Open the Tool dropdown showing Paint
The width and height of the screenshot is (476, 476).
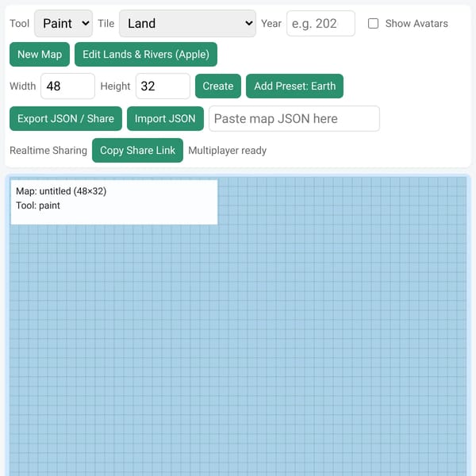click(63, 23)
